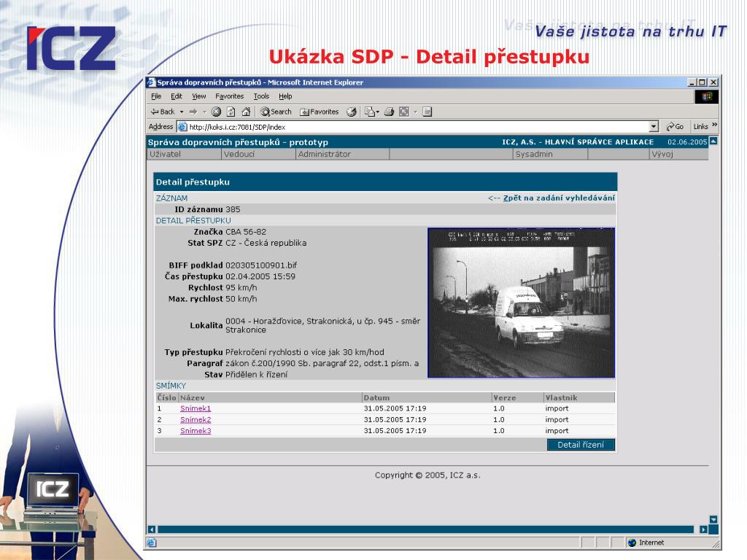747x560 pixels.
Task: Click the speed value 95 km/h
Action: point(241,287)
